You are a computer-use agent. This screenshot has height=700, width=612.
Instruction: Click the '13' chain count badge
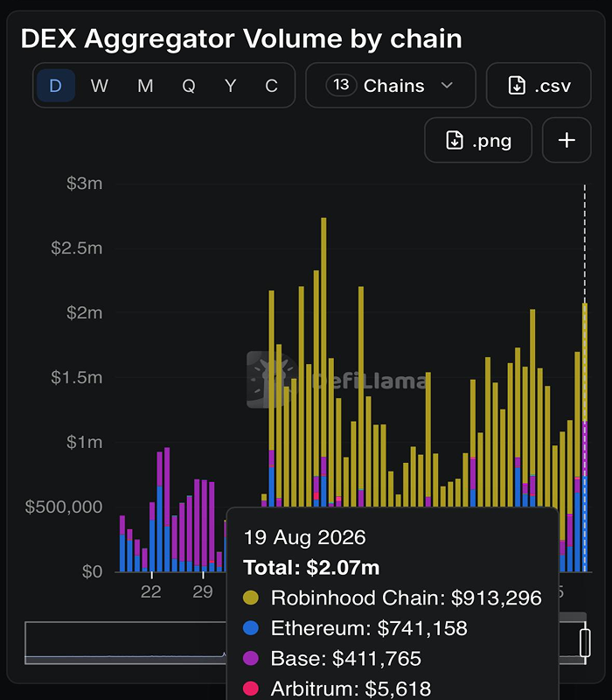click(341, 85)
